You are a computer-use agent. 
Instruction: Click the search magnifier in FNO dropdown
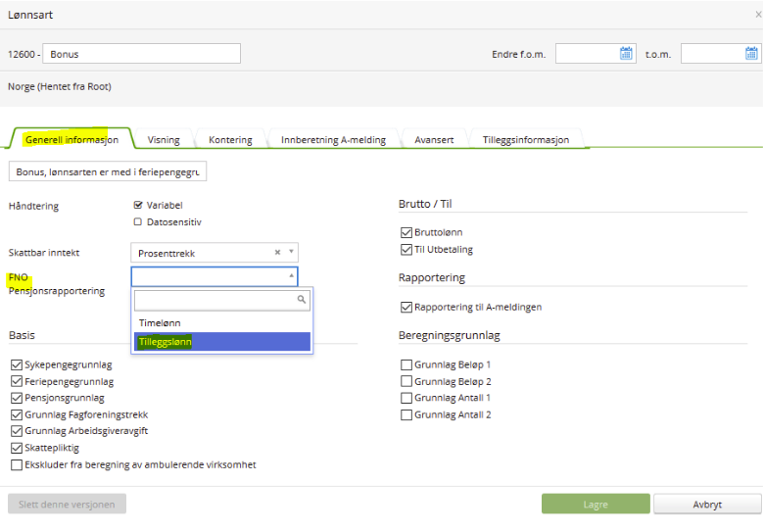coord(302,299)
